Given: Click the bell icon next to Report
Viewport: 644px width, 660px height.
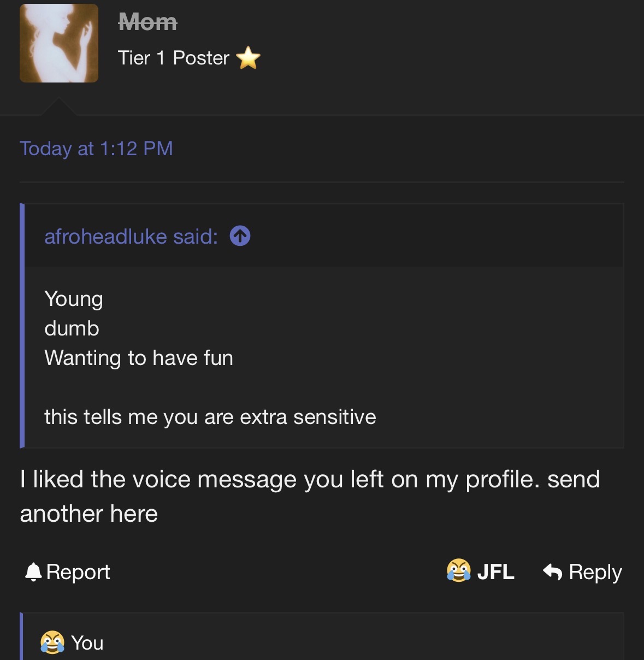Looking at the screenshot, I should (33, 571).
